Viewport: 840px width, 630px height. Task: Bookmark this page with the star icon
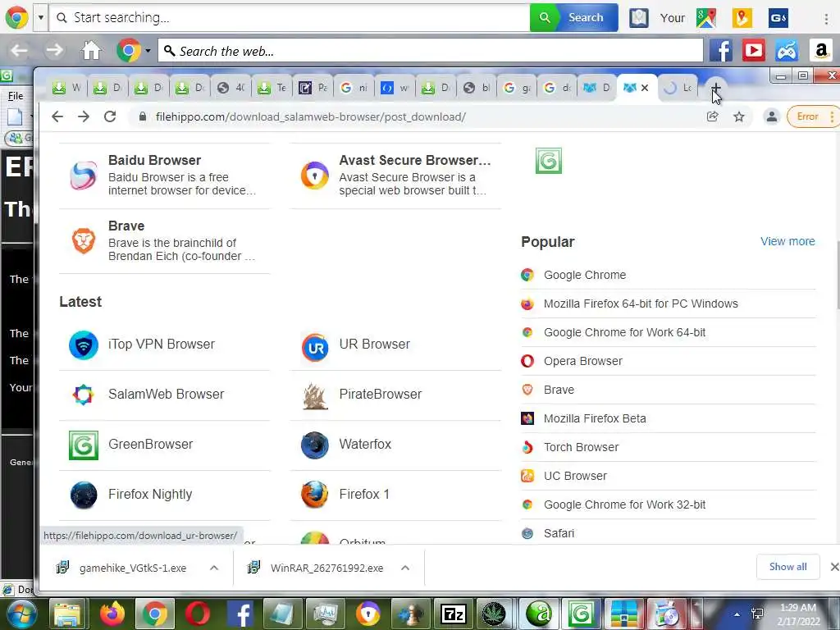(x=739, y=116)
